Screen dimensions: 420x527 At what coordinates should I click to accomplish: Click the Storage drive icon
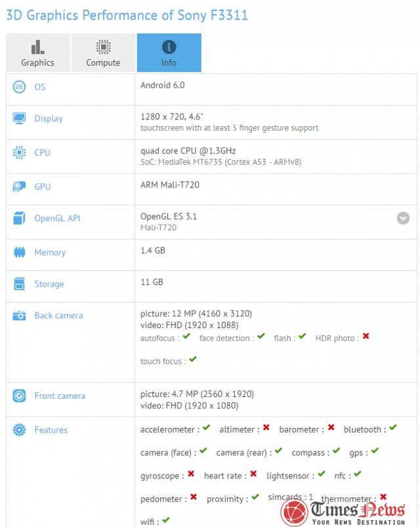point(19,284)
